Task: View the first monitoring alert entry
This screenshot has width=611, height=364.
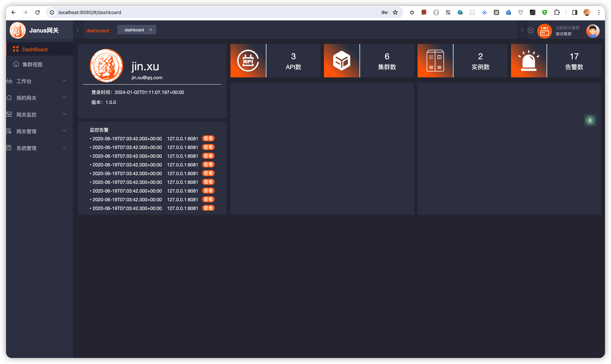Action: (x=208, y=138)
